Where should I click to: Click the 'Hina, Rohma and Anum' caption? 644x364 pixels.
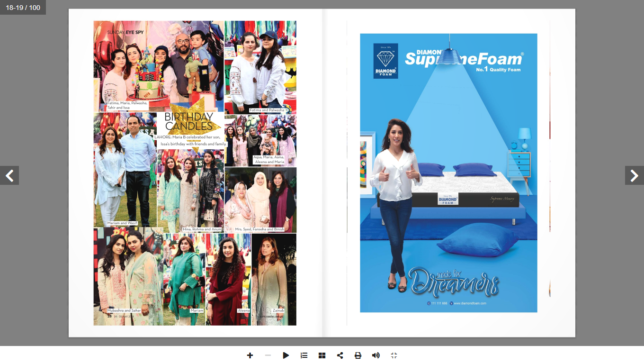[x=202, y=229]
